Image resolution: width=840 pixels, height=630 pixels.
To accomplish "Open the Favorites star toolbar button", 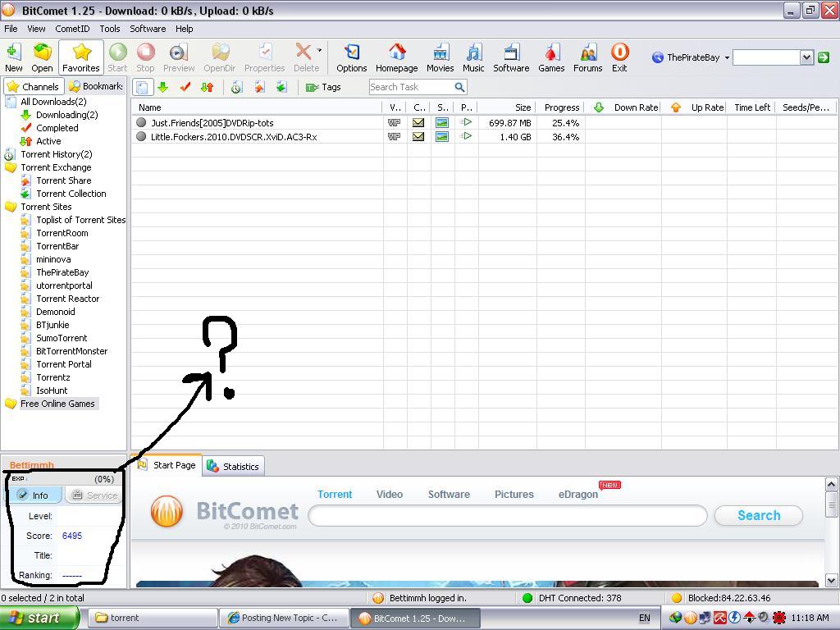I will [80, 57].
